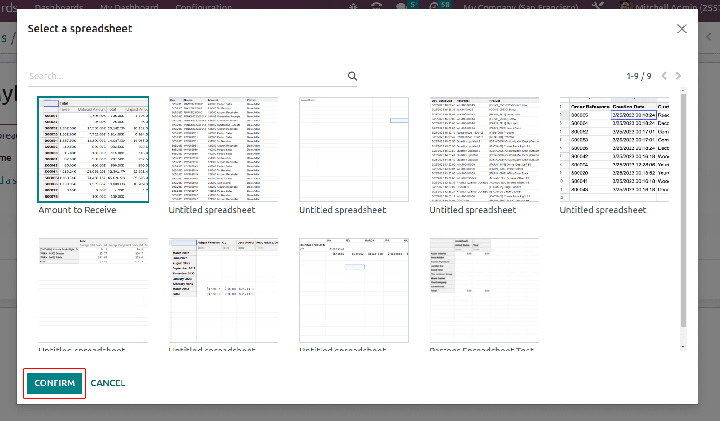Click the dialog's vertical scrollbar

pos(683,209)
